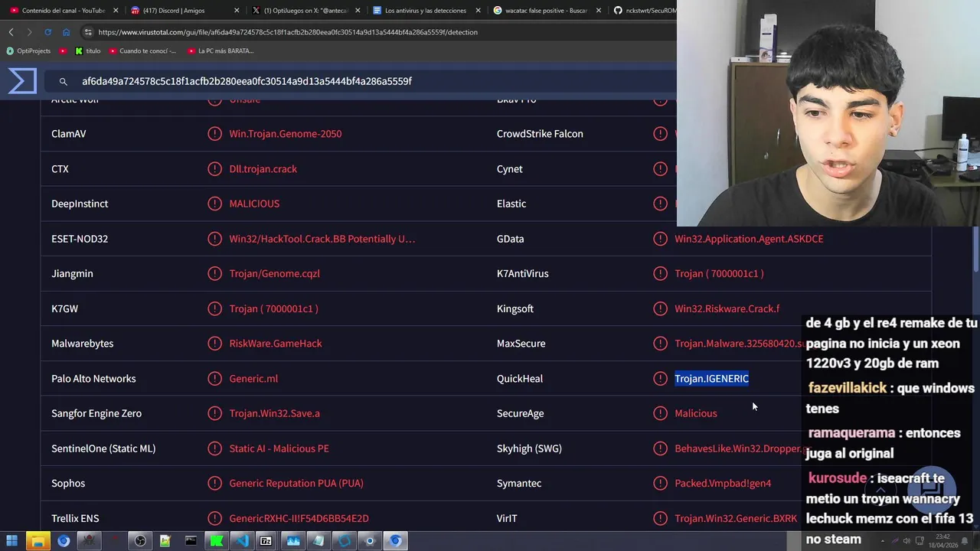Click 'Static AI - Malicious PE' result
The width and height of the screenshot is (980, 551).
[x=279, y=448]
